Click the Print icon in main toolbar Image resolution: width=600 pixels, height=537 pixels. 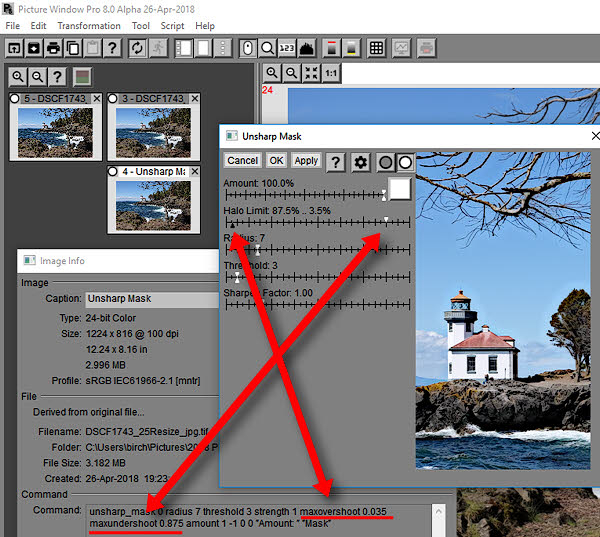pyautogui.click(x=53, y=48)
